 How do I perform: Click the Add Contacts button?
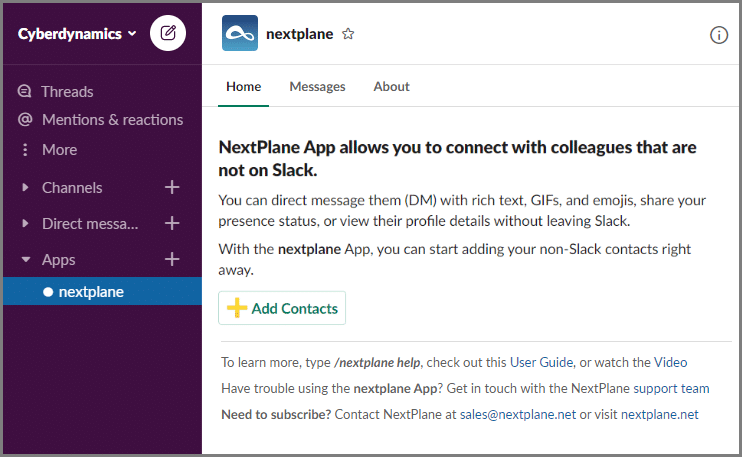(282, 308)
